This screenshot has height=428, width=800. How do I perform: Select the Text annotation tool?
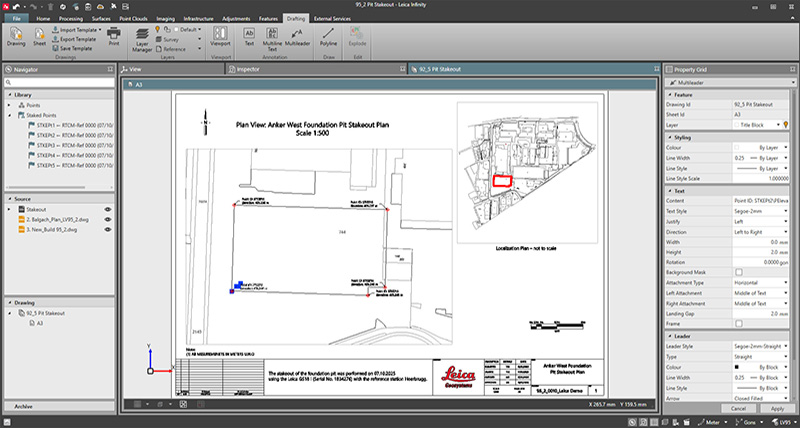coord(250,36)
